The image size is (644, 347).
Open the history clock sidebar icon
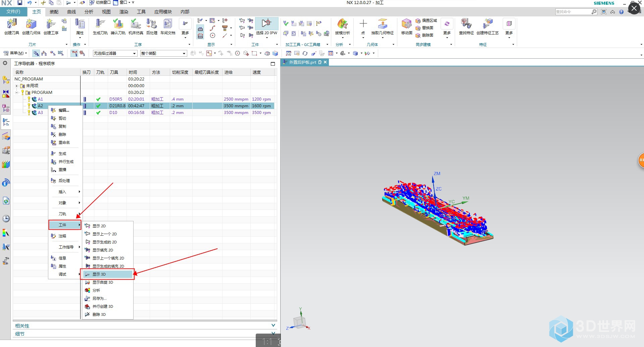click(x=6, y=219)
